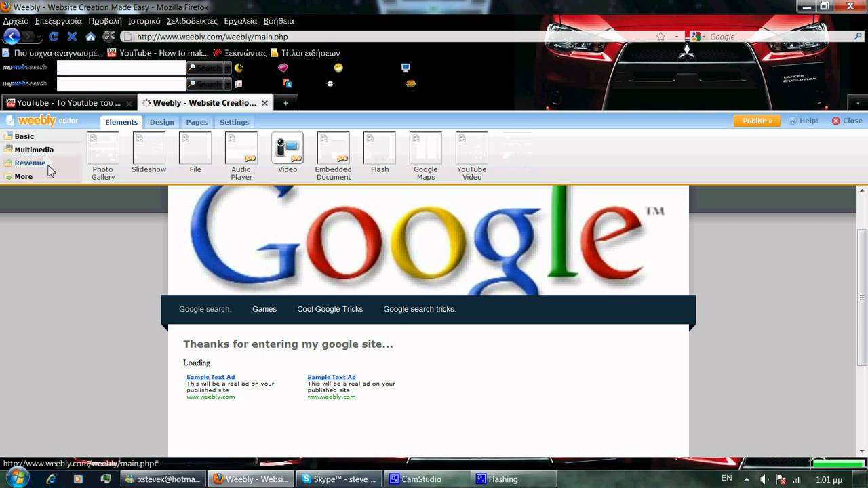Open second mywebsearch Search dropdown arrow
The height and width of the screenshot is (488, 868).
click(227, 84)
